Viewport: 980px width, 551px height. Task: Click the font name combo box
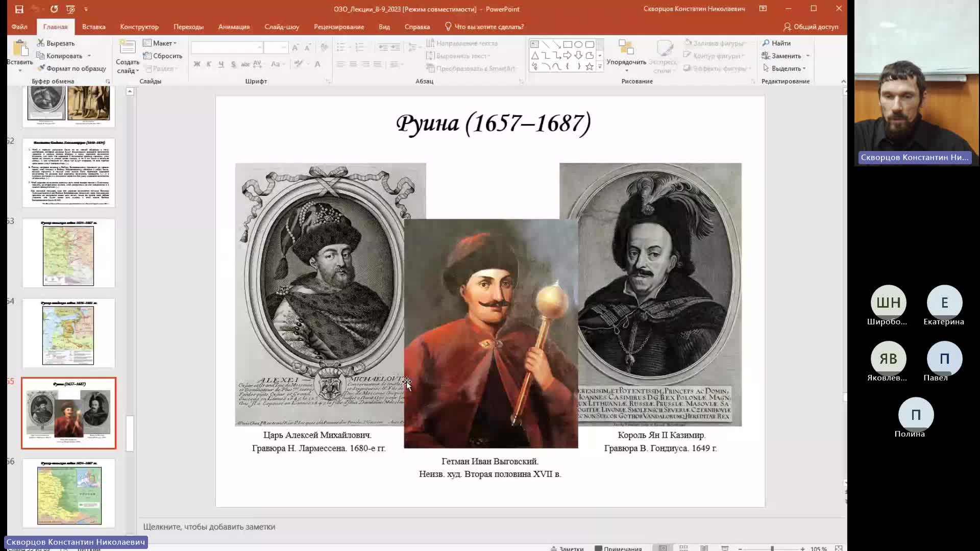click(x=227, y=47)
